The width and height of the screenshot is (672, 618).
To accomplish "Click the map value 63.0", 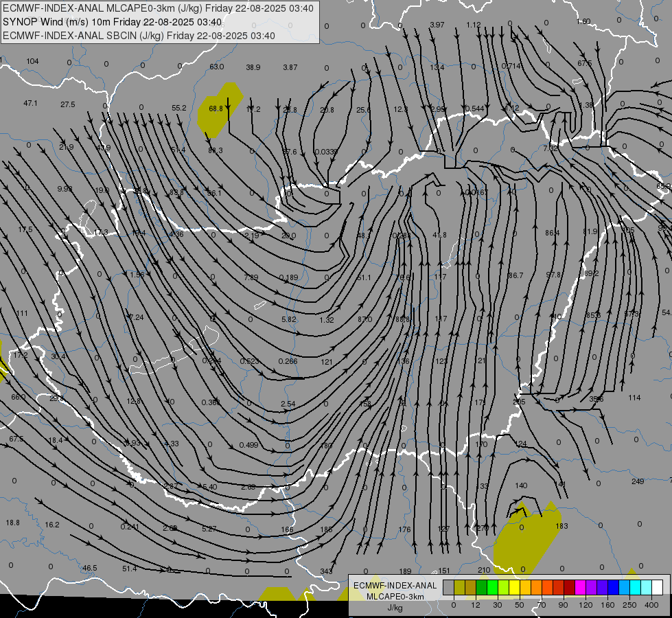I will [216, 67].
